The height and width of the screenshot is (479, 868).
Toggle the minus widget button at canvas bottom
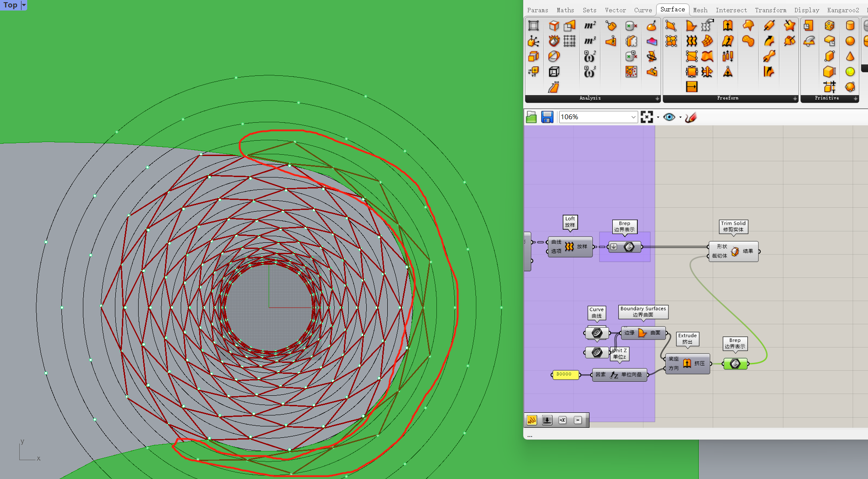[578, 420]
